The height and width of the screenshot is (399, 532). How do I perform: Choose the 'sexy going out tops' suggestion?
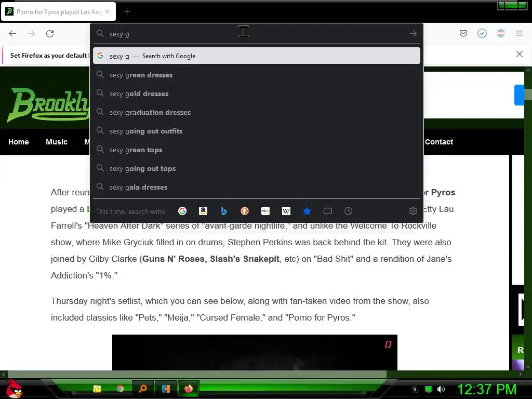(x=257, y=168)
